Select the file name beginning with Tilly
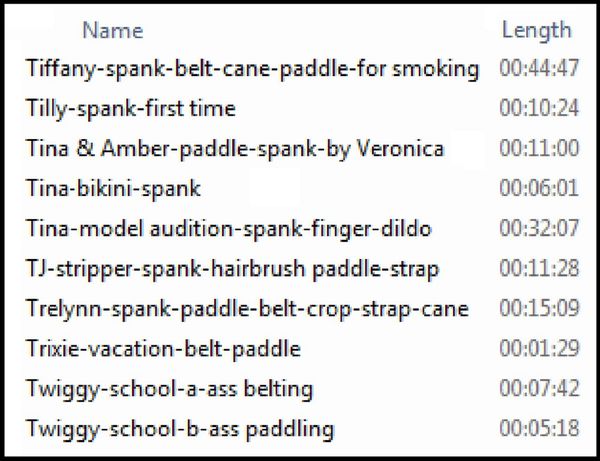 (x=130, y=109)
